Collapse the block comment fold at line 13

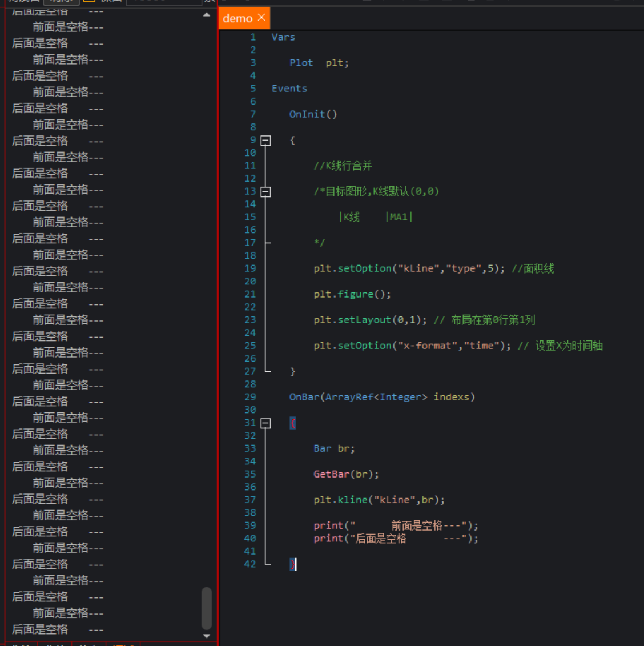[266, 191]
